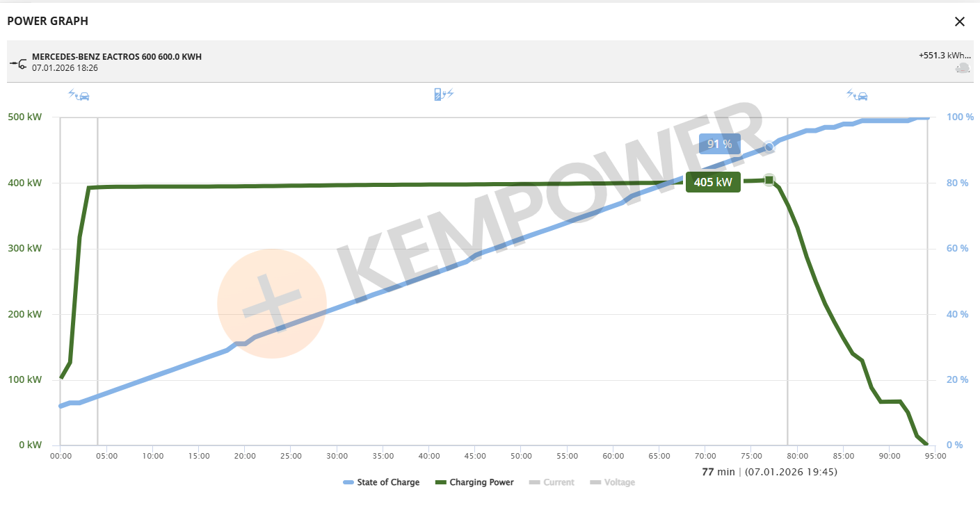Image resolution: width=980 pixels, height=508 pixels.
Task: Click the green Charging Power legend swatch
Action: coord(440,482)
